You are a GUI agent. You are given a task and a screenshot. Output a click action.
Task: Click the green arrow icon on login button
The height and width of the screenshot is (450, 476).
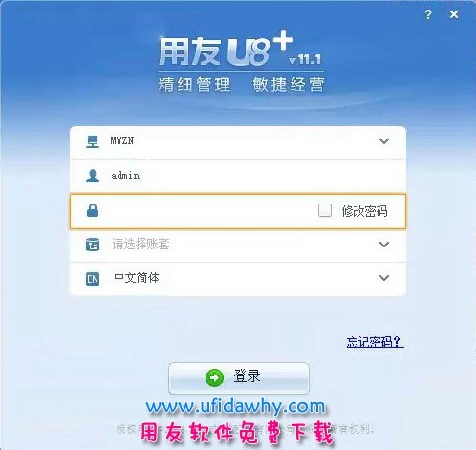[214, 377]
